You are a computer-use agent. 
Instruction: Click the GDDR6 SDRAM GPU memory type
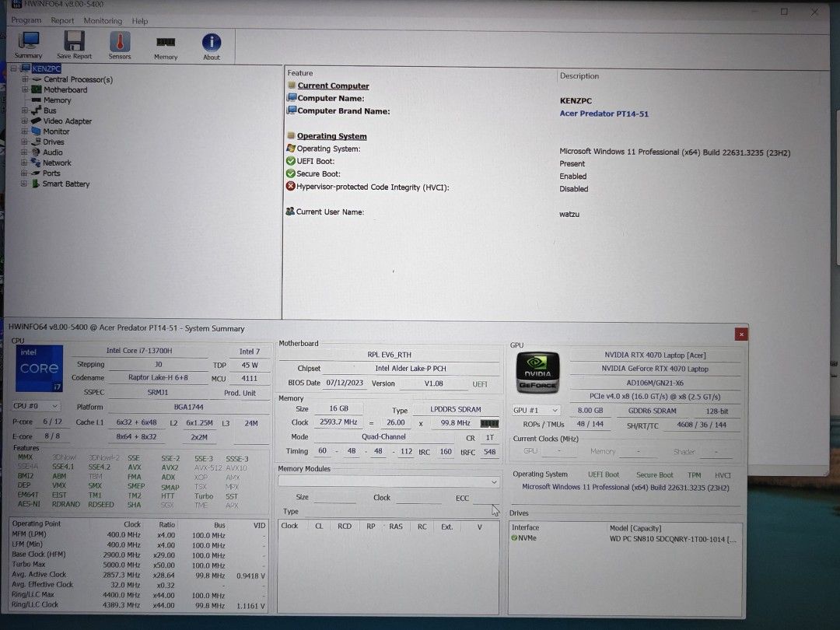(652, 411)
